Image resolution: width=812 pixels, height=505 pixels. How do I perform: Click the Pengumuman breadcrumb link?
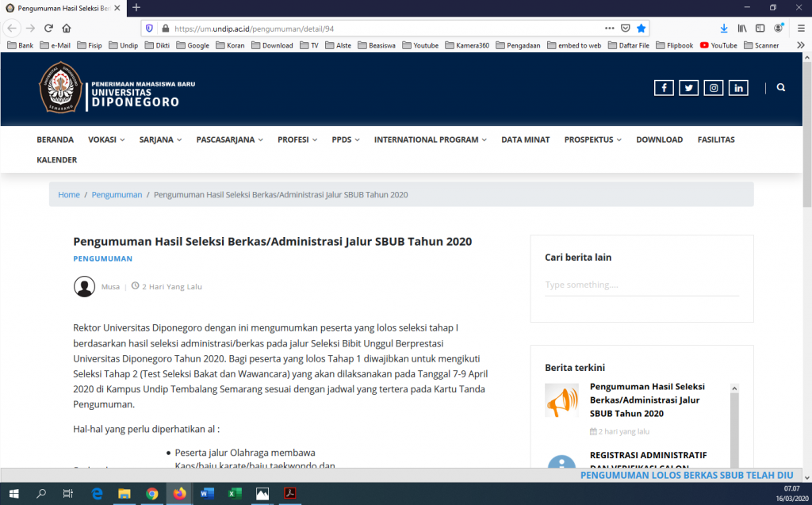(117, 194)
